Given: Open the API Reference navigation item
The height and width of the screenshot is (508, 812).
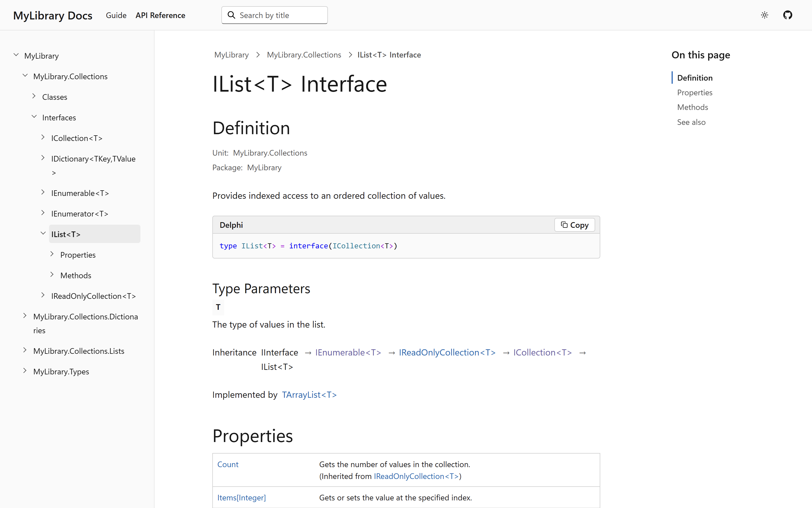Looking at the screenshot, I should point(160,16).
